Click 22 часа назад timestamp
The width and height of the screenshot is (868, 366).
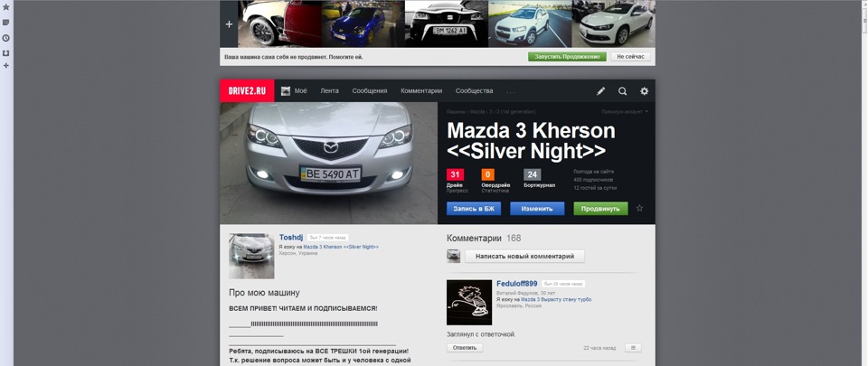tap(599, 348)
